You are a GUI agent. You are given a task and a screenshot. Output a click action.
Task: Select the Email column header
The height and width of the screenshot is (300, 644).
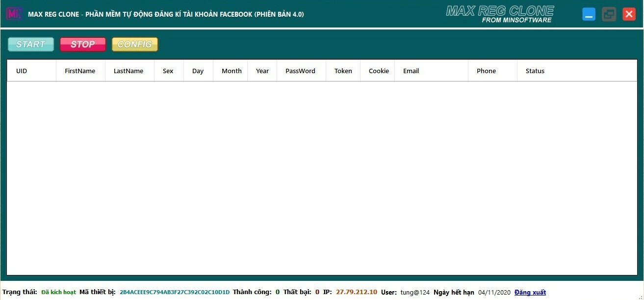pyautogui.click(x=432, y=71)
